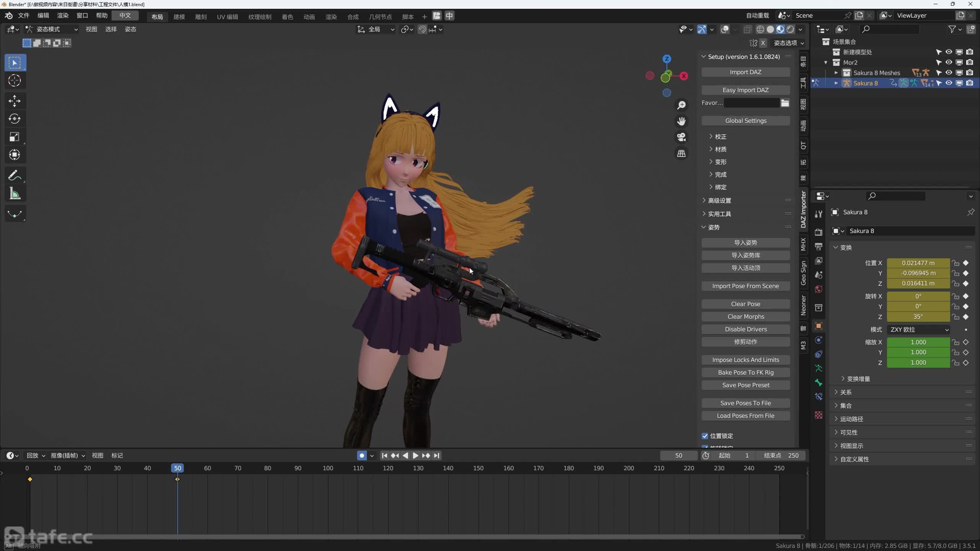Open the Bone Constraints properties tab

pos(819,397)
